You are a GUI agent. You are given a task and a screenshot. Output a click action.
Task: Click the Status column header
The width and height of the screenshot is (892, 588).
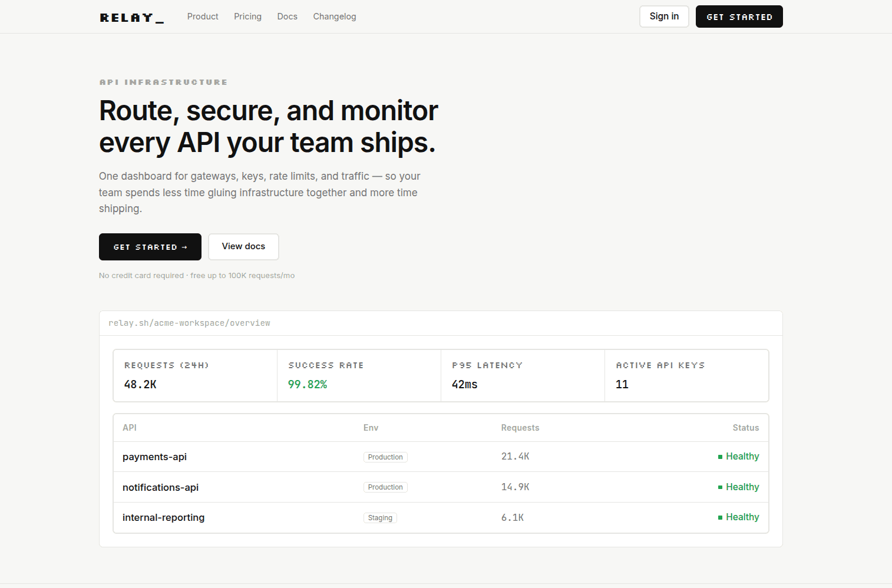746,428
